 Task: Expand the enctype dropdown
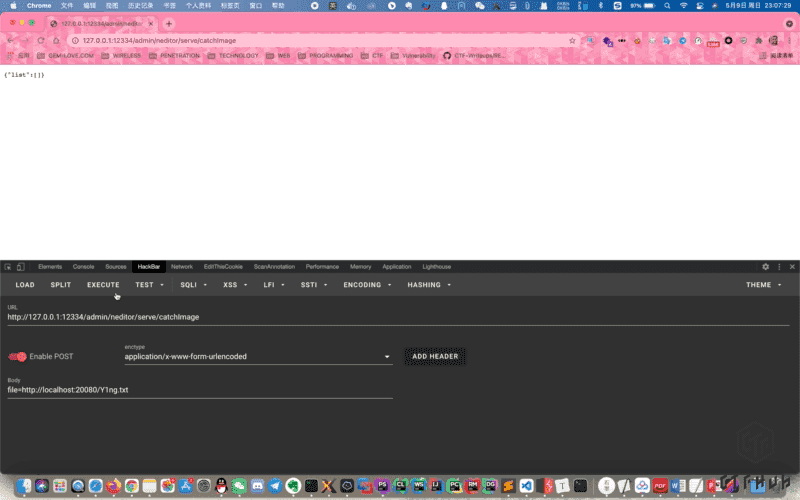tap(387, 356)
